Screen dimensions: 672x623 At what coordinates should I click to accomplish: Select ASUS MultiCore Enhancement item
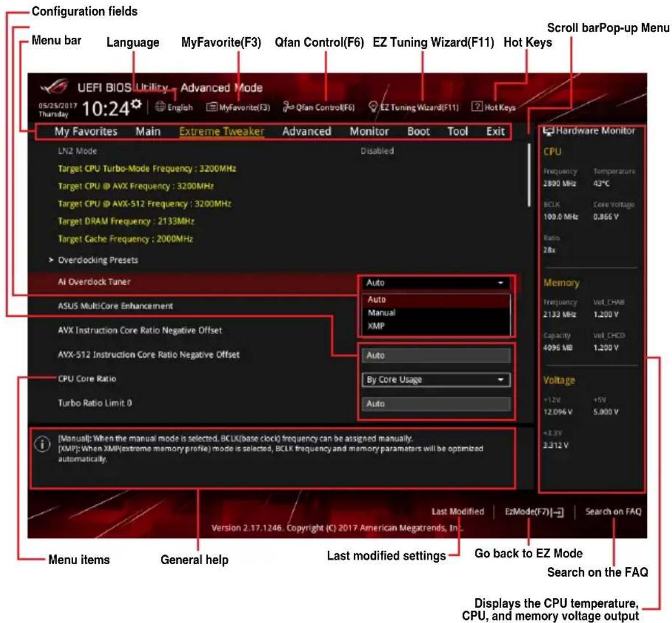pyautogui.click(x=115, y=306)
